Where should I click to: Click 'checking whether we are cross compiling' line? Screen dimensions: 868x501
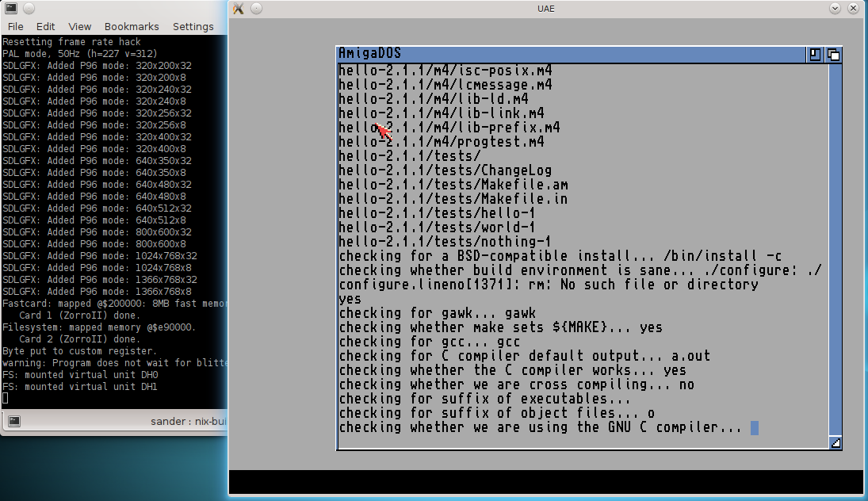(517, 384)
